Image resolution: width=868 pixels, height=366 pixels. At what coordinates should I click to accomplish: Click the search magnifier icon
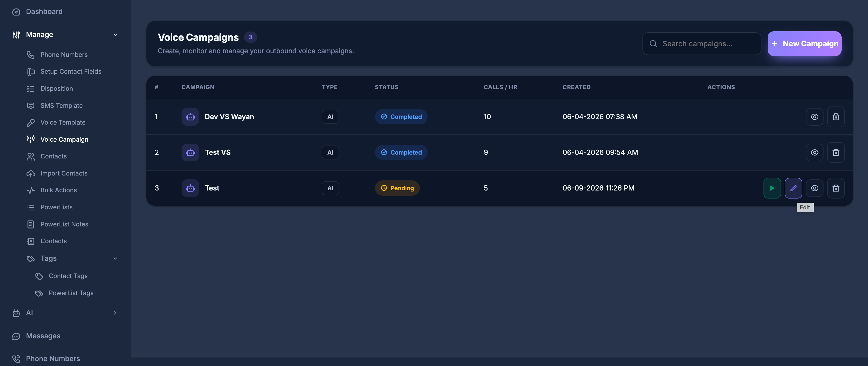pos(653,43)
